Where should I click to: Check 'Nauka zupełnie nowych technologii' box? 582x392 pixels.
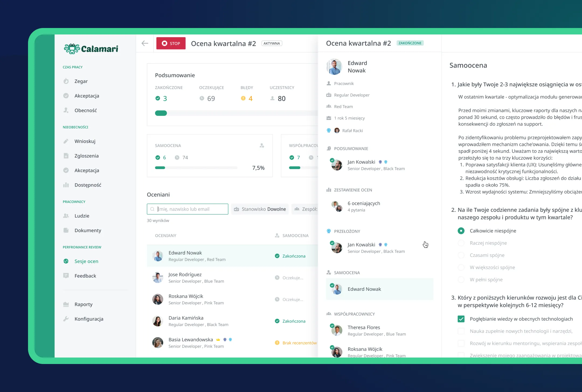tap(461, 331)
